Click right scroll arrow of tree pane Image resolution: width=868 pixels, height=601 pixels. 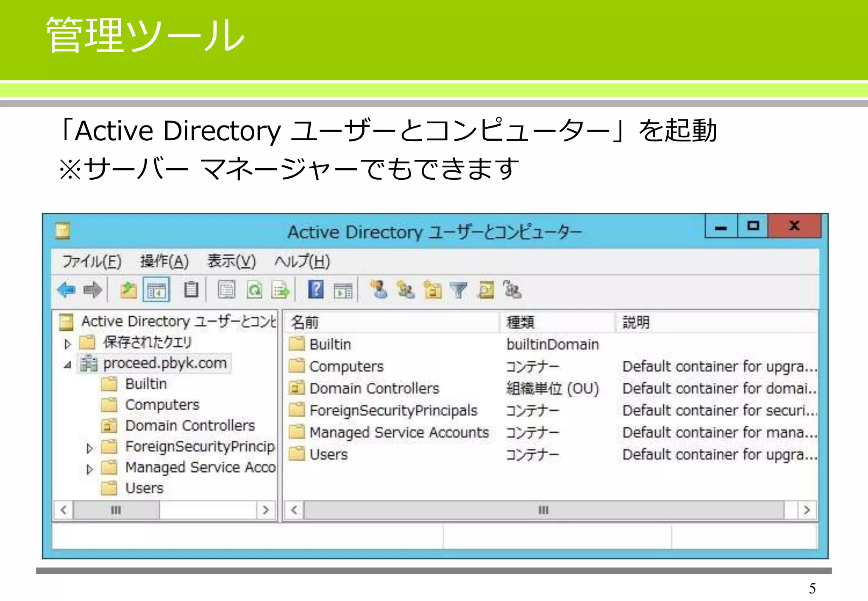266,510
